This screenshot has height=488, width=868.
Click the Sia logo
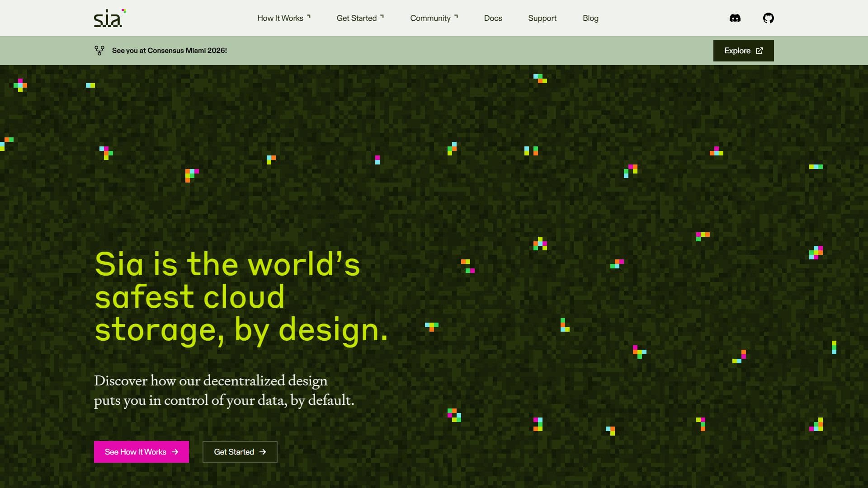[109, 18]
